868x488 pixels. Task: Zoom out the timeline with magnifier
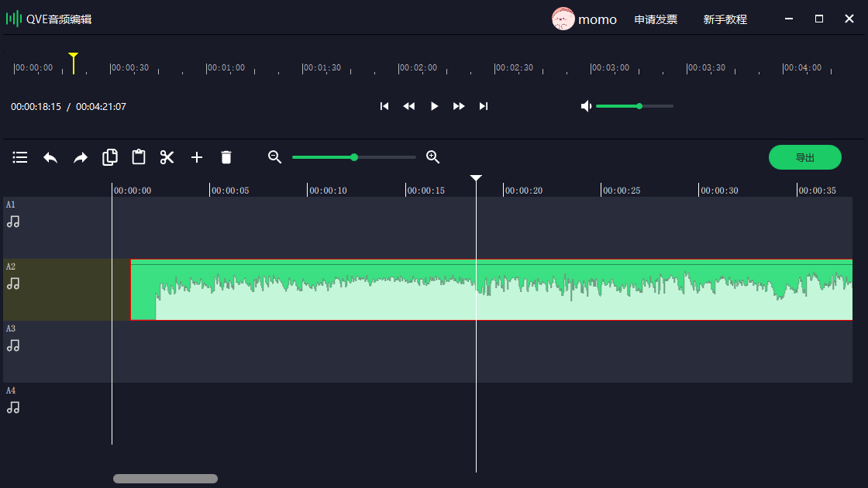[x=274, y=157]
